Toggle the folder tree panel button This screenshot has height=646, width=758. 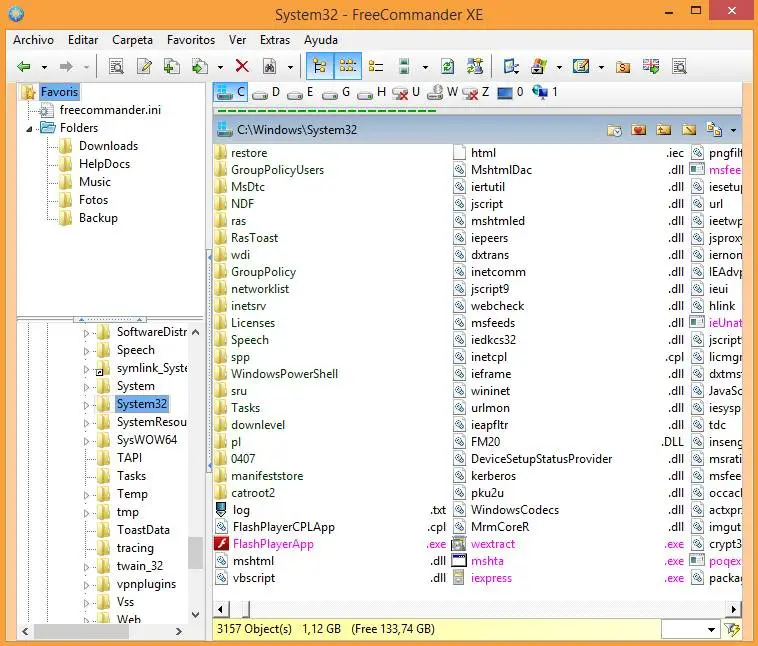pos(320,66)
